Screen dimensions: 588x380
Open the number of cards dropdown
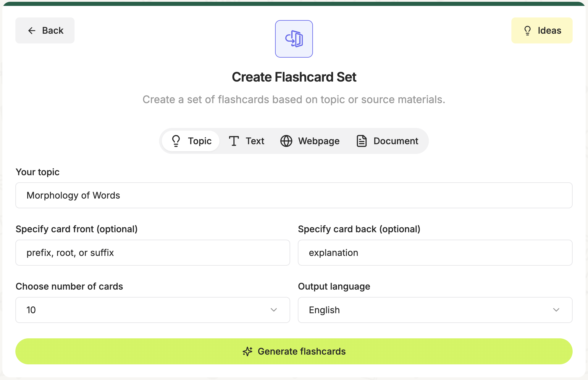[153, 310]
